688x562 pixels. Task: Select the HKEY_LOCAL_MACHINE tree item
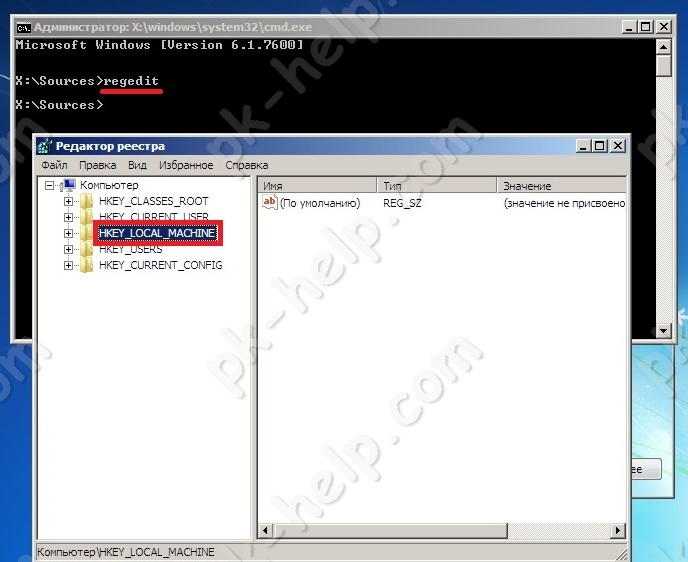[x=158, y=233]
